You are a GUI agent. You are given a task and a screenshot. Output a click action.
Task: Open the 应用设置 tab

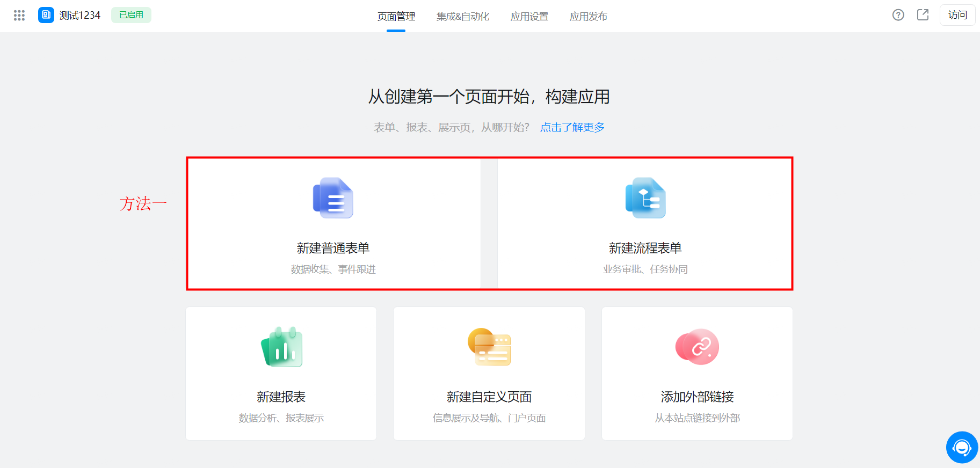[529, 16]
